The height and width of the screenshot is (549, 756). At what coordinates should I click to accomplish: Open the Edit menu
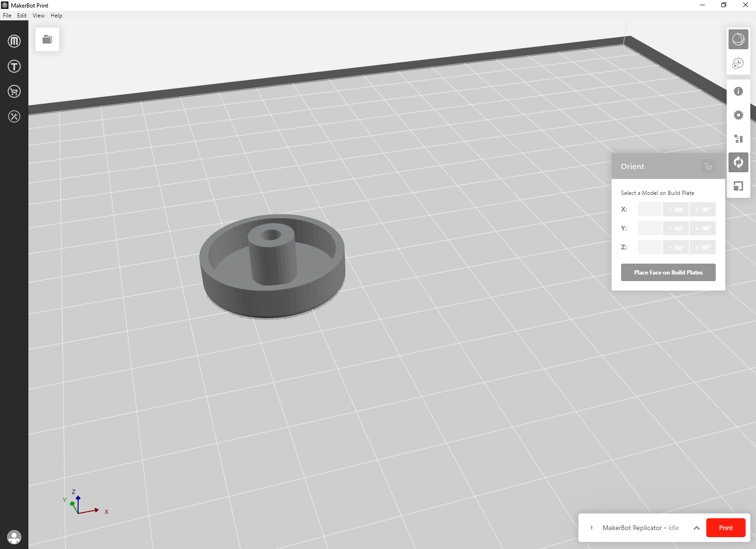22,16
